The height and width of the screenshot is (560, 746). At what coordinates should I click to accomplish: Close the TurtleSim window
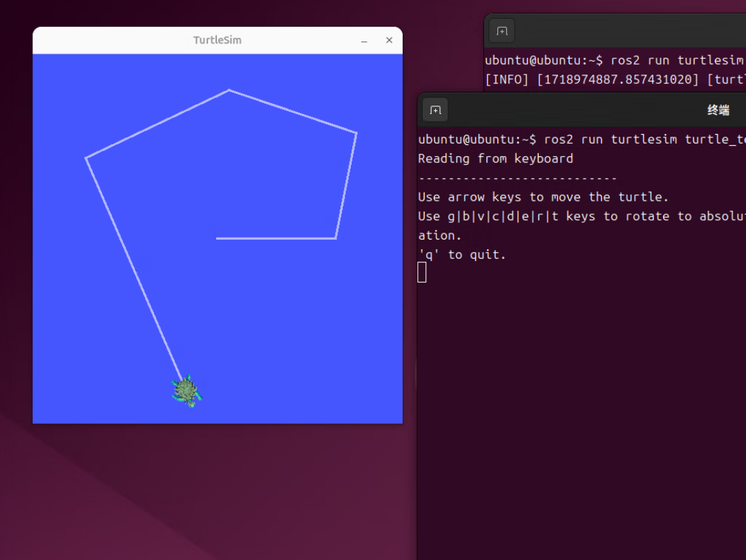pyautogui.click(x=389, y=41)
